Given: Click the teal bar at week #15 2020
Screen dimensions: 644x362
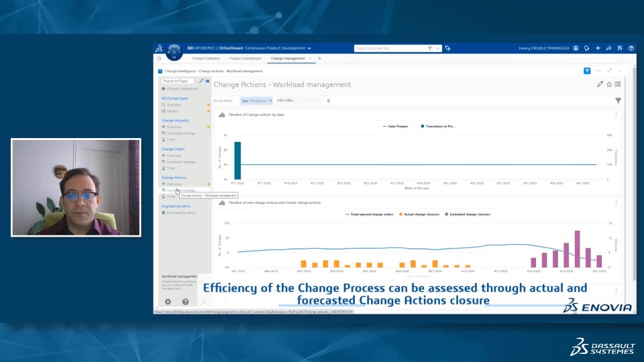Looking at the screenshot, I should 237,160.
